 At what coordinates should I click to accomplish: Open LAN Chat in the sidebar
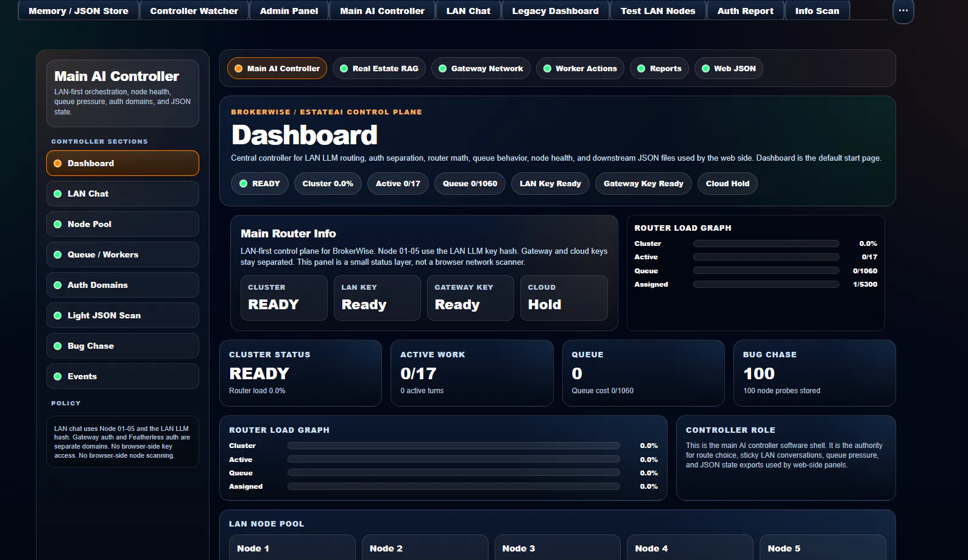[x=122, y=194]
